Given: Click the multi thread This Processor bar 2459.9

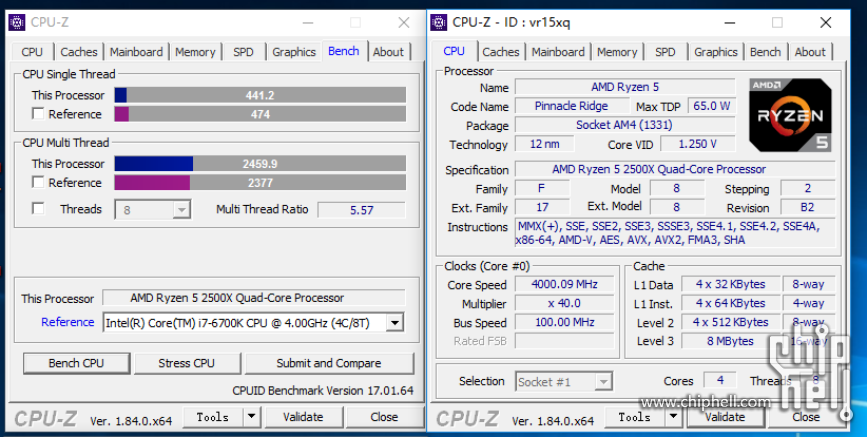Looking at the screenshot, I should point(260,164).
